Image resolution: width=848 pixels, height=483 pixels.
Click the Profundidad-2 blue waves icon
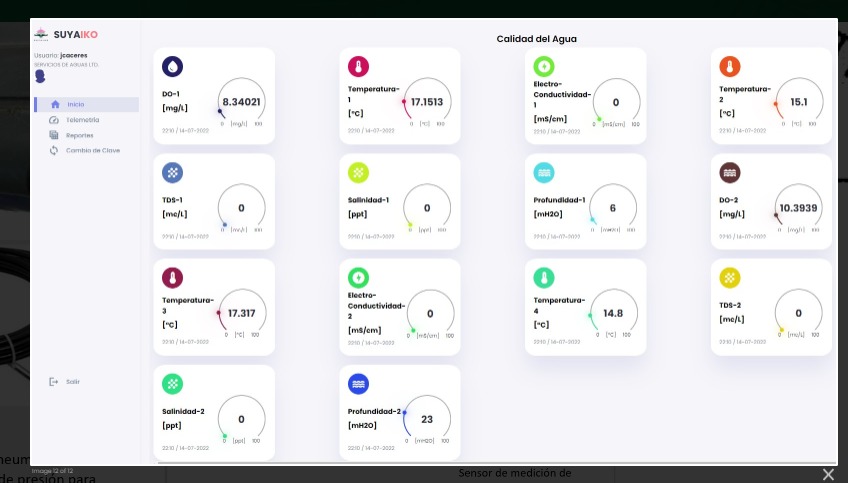pos(358,383)
